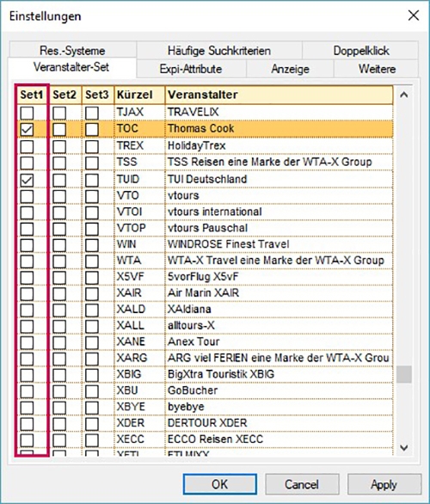Open the Doppelklick tab
This screenshot has width=430, height=504.
[x=360, y=51]
